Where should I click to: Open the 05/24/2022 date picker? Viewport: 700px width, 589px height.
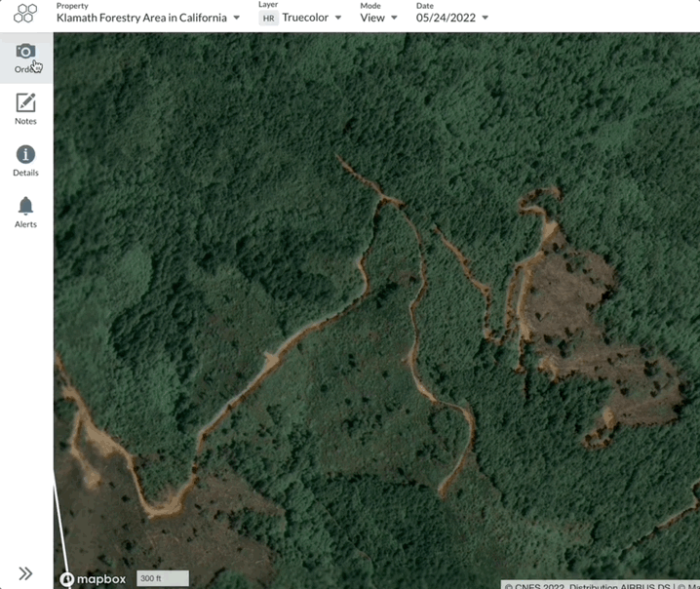(452, 19)
